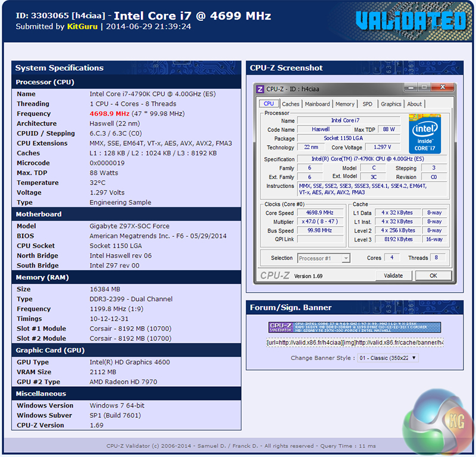The height and width of the screenshot is (457, 476).
Task: Click the Specification i7-4790K field
Action: pos(372,159)
